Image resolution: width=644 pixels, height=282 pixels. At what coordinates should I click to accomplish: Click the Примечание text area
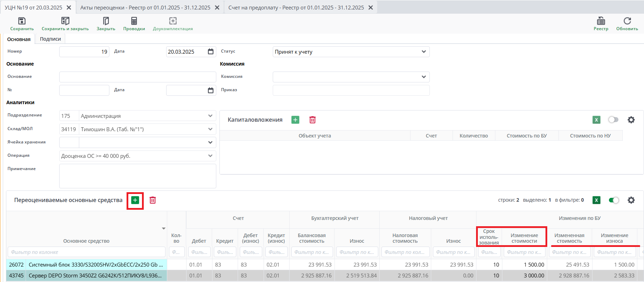[x=137, y=176]
